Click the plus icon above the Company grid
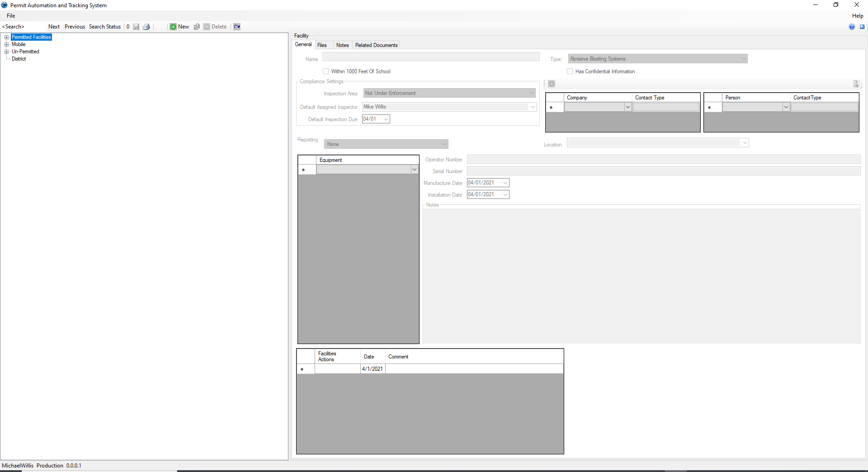The image size is (868, 472). pos(552,84)
